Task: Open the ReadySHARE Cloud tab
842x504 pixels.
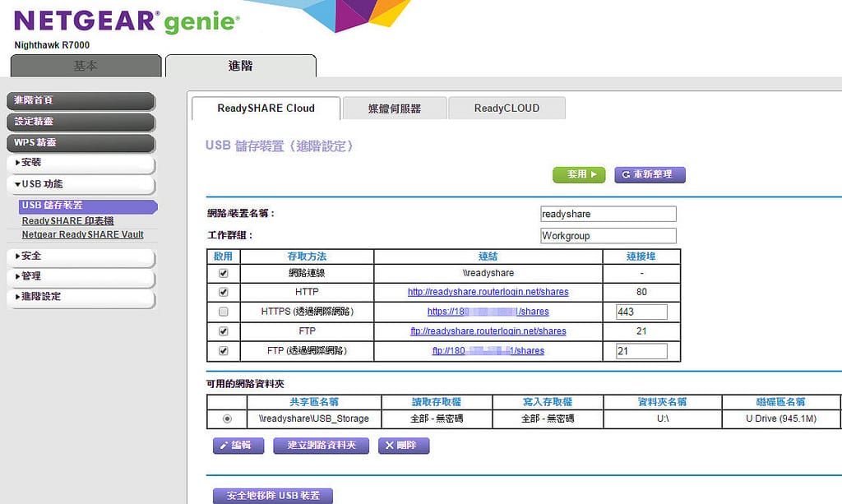Action: [x=266, y=109]
